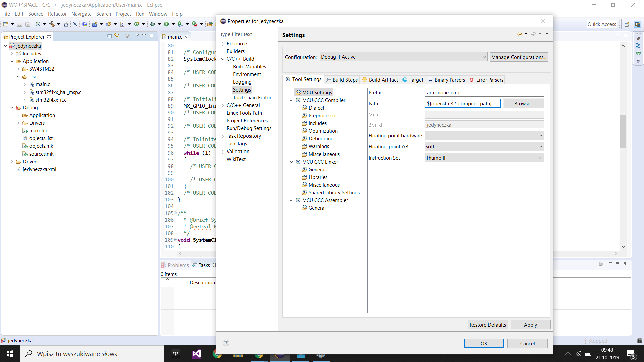Image resolution: width=644 pixels, height=362 pixels.
Task: Switch to the Binary Parsers tab
Action: 446,80
